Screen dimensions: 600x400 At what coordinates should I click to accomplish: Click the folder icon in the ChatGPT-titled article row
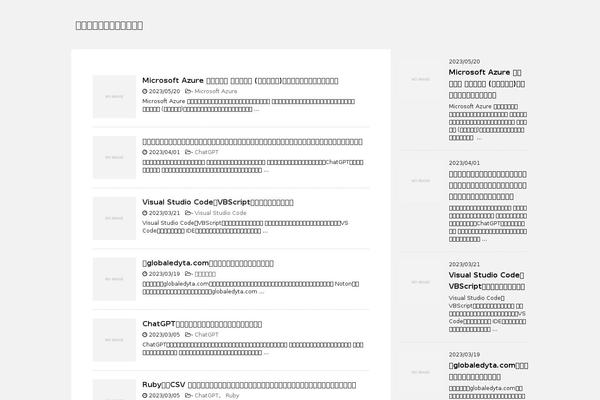tap(188, 335)
